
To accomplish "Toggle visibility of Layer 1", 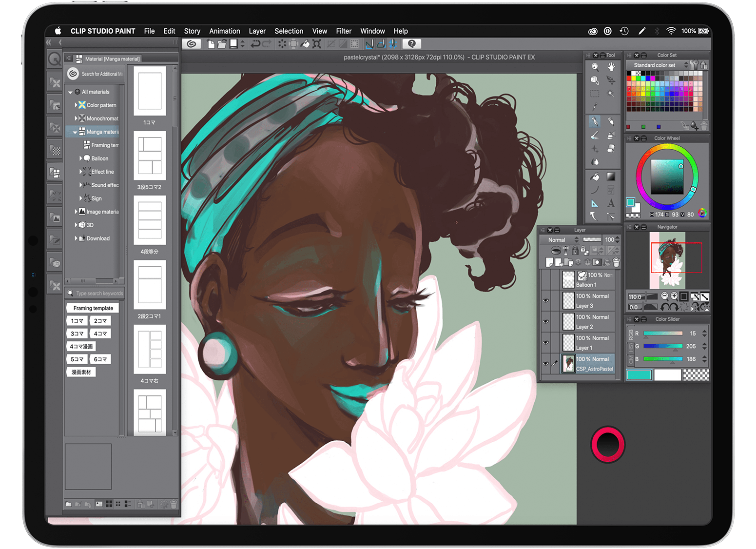I will (x=546, y=343).
